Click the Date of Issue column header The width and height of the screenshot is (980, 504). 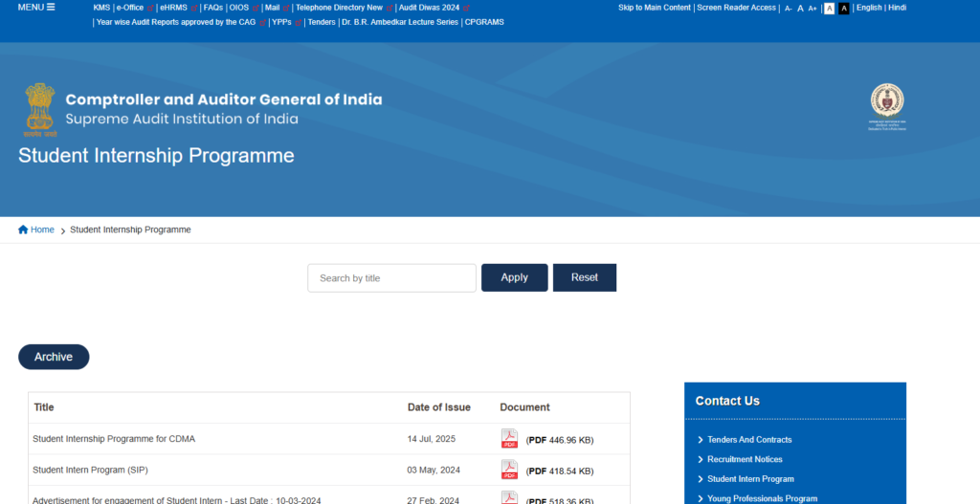(438, 407)
